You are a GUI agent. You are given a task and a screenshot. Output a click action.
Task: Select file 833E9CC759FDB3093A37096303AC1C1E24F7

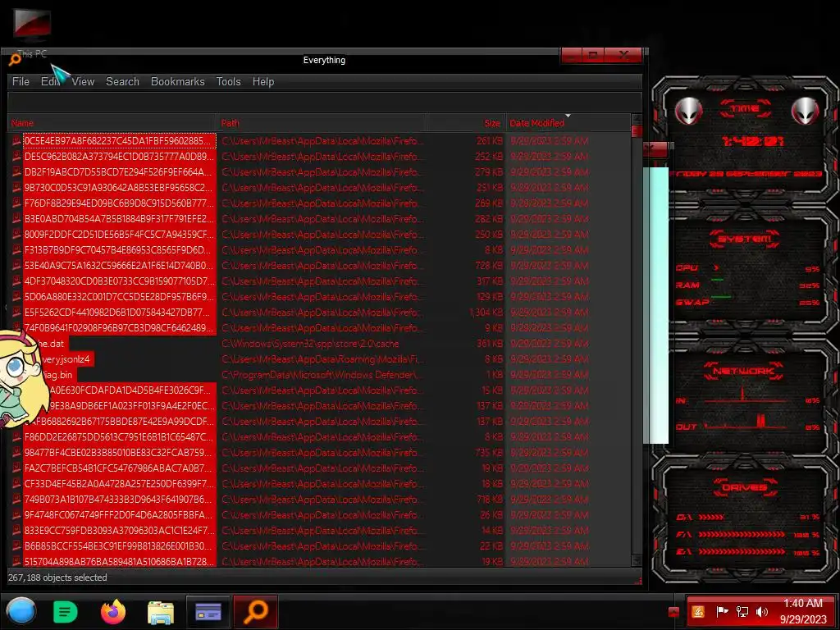[120, 531]
